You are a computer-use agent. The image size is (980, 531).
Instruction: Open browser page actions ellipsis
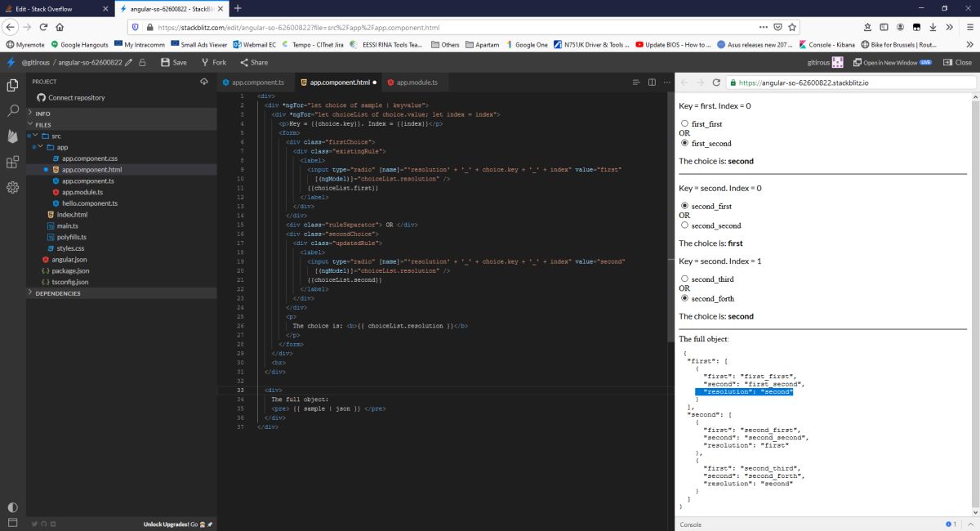tap(762, 27)
